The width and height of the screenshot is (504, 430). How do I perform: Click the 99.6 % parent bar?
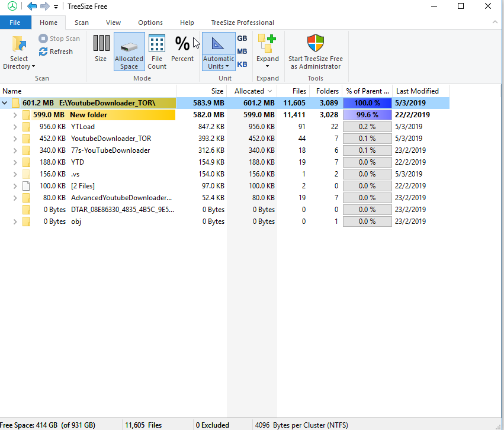(x=367, y=115)
